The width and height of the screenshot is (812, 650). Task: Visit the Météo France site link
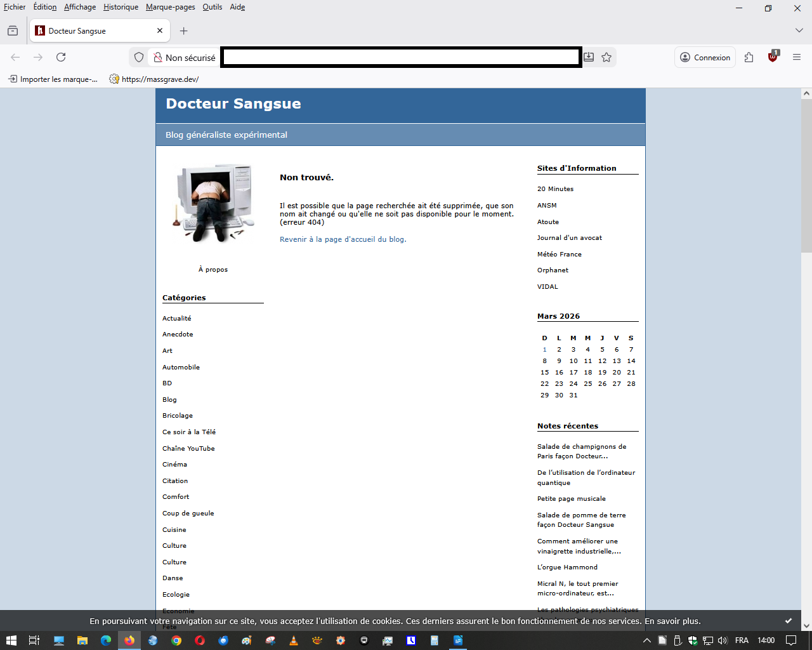560,254
